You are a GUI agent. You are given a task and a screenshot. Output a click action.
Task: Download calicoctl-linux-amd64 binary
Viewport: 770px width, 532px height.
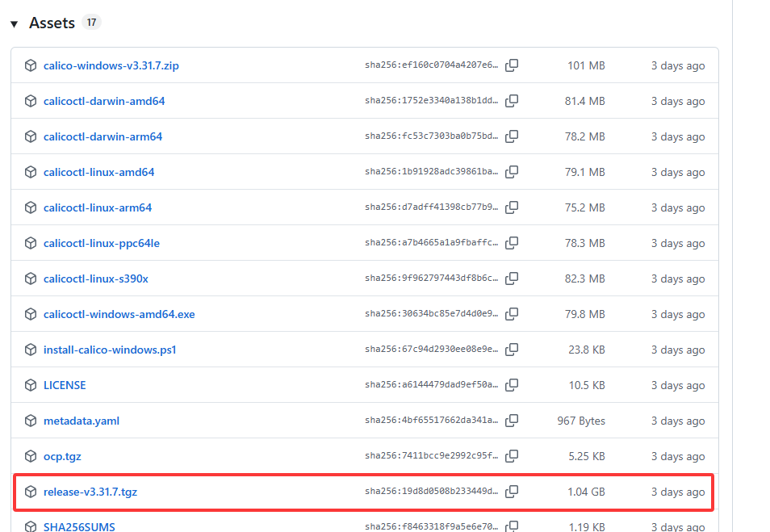(x=98, y=172)
